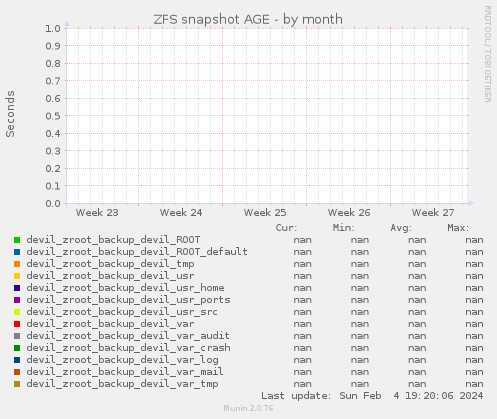Click the devil_zroot_backup_devil_var_tmp legend label
This screenshot has width=497, height=419.
pos(122,384)
